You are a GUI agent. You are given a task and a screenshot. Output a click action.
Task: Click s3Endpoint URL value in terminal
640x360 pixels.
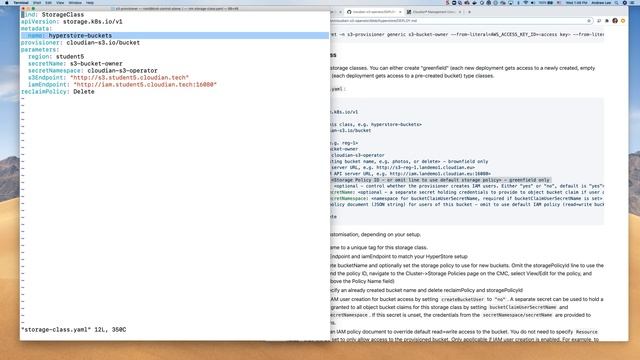coord(129,78)
